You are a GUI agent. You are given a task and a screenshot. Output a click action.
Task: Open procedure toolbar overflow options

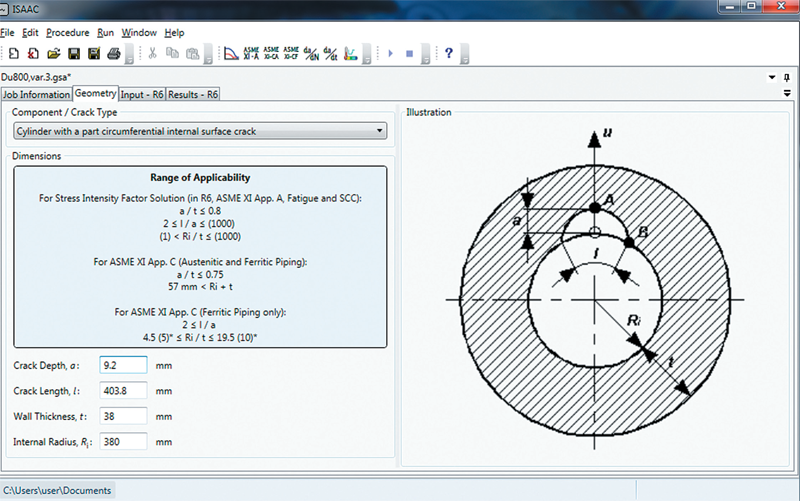366,54
